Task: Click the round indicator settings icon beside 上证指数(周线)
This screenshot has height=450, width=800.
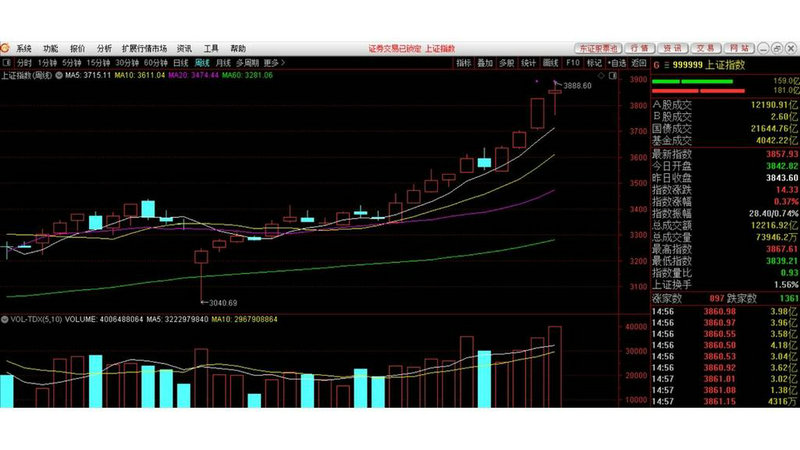Action: pyautogui.click(x=60, y=74)
